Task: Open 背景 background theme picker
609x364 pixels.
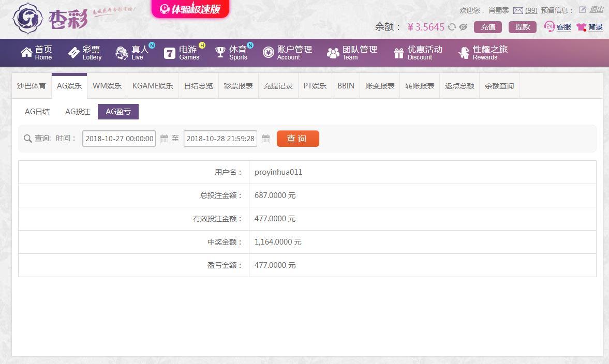Action: pos(589,27)
